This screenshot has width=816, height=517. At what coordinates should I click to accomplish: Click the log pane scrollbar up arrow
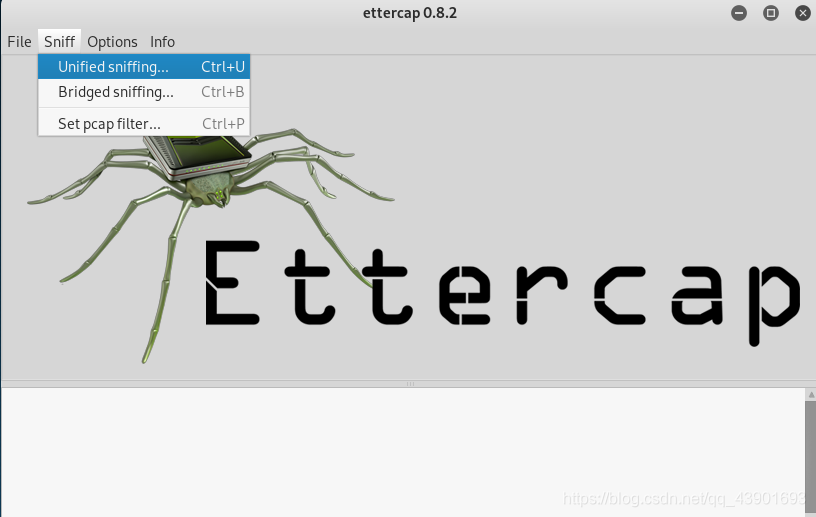tap(811, 395)
